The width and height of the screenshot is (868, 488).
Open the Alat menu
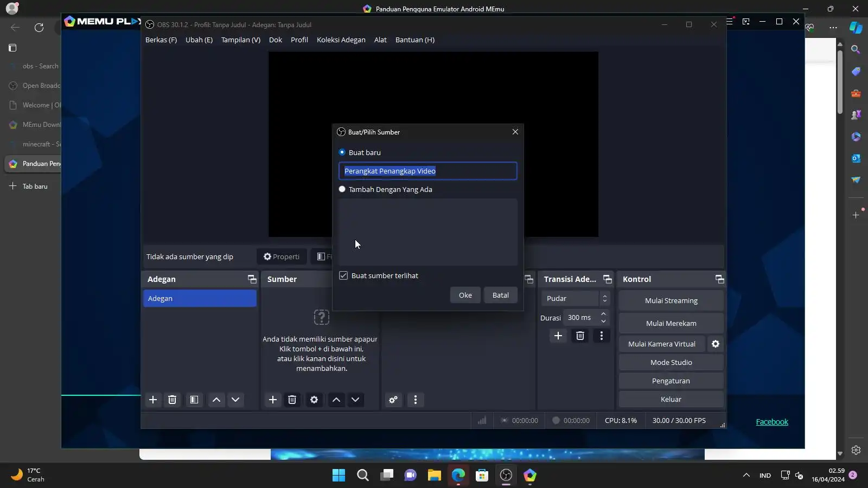click(380, 40)
